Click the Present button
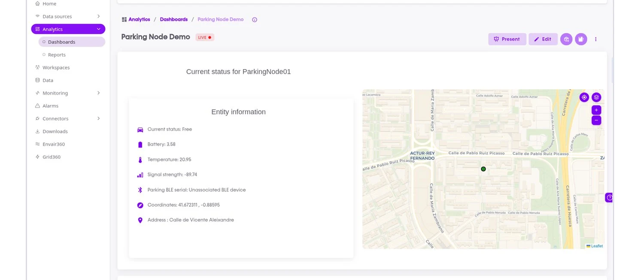 (507, 39)
